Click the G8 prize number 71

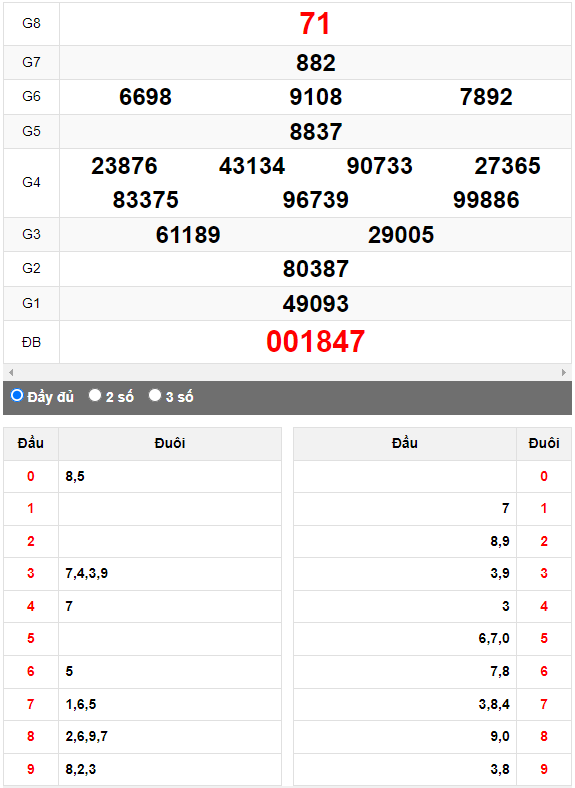[315, 24]
